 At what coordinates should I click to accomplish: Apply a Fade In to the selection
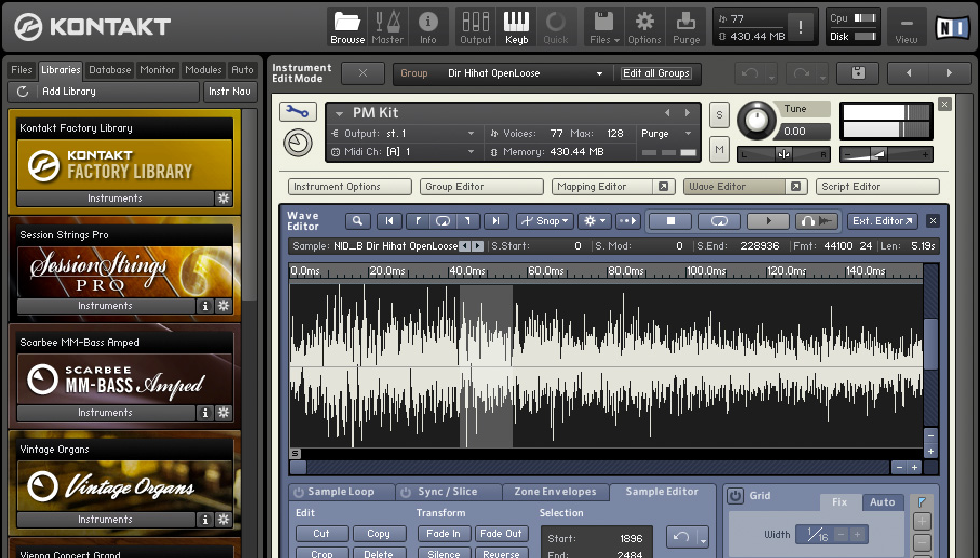pos(444,533)
